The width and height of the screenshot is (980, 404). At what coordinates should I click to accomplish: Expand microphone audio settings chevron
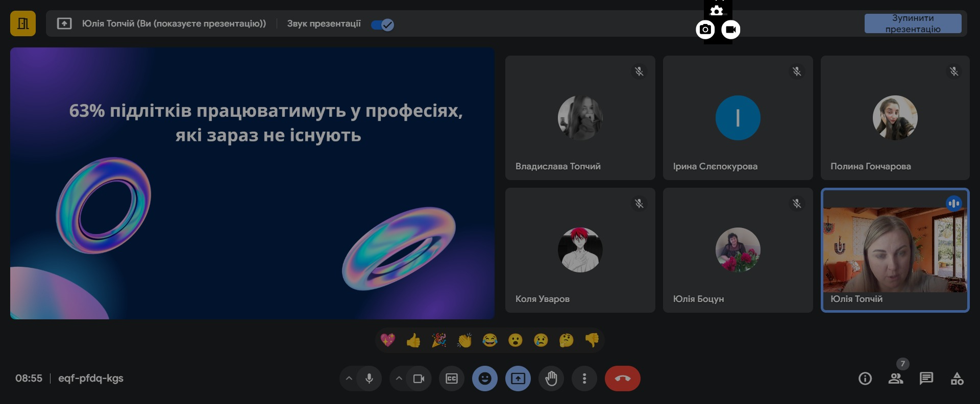pyautogui.click(x=349, y=378)
